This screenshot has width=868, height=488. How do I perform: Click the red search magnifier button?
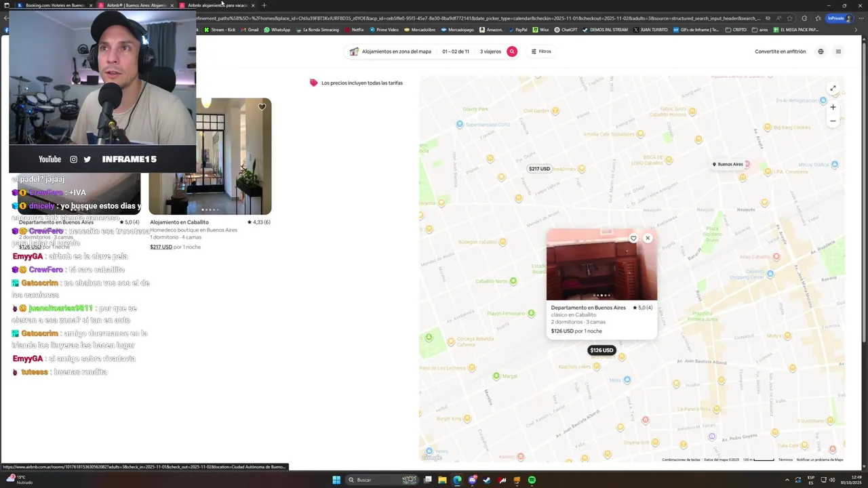pos(512,52)
